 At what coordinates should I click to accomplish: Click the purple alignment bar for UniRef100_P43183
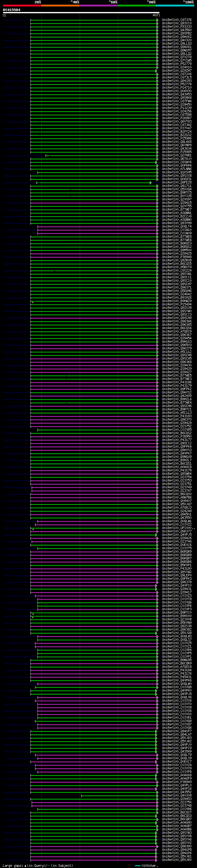(94, 416)
